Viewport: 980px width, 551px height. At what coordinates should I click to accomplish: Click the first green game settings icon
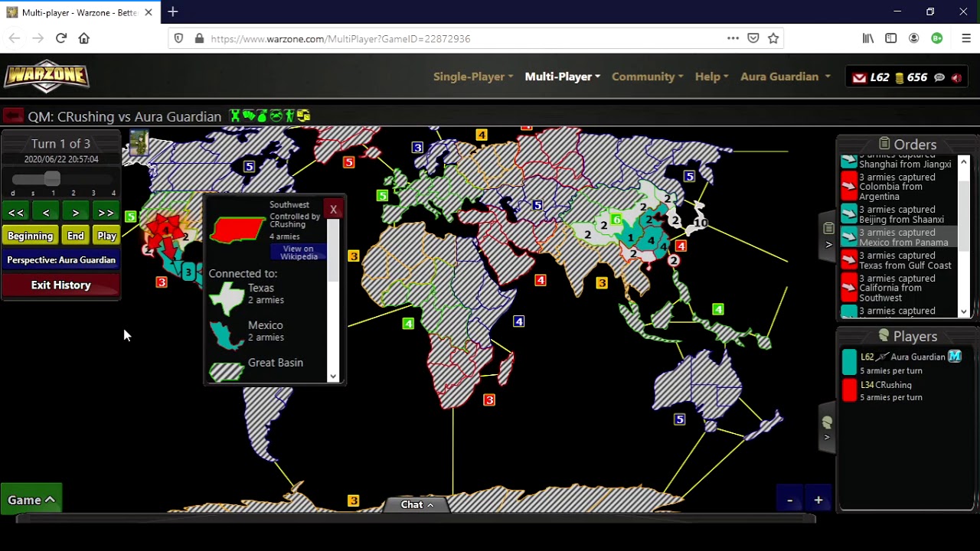click(235, 116)
